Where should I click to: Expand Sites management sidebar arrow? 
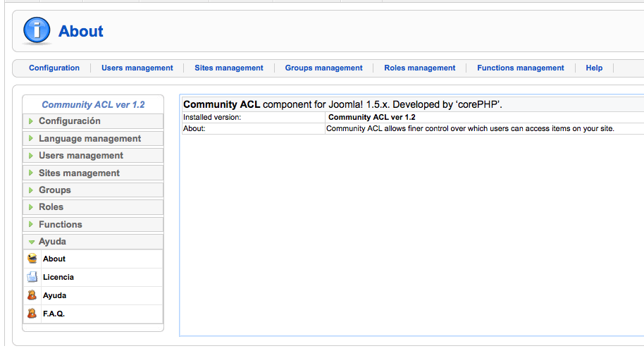(31, 173)
